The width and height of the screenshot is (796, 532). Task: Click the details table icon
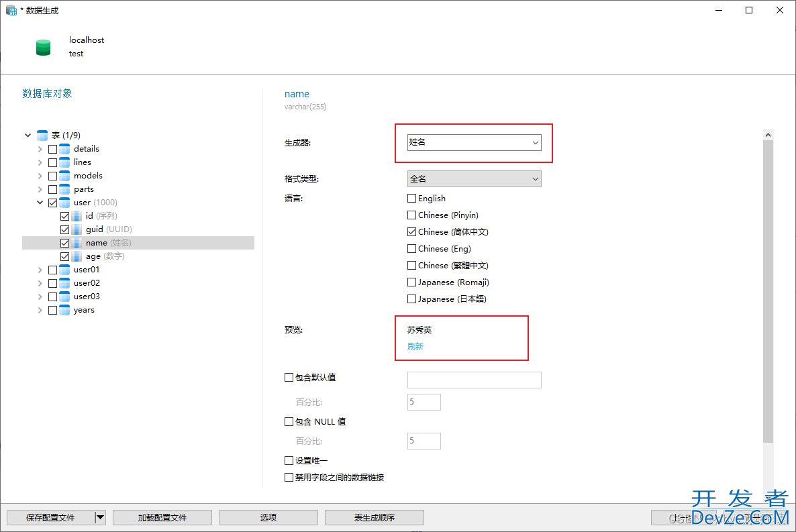64,149
